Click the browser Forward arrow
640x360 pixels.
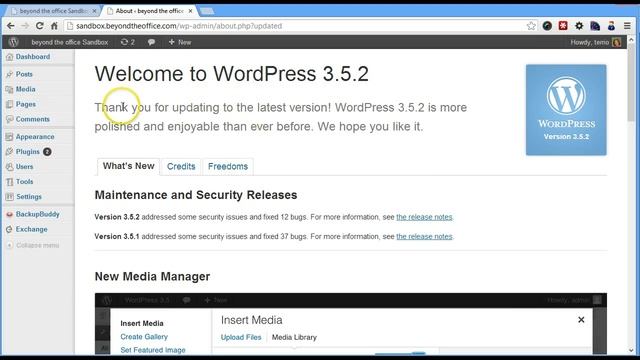[25, 26]
